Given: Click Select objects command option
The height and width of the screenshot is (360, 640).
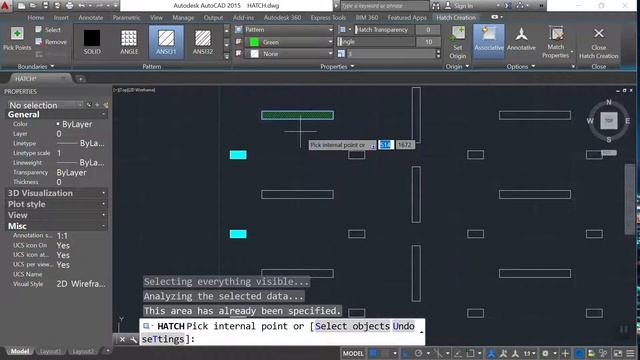Looking at the screenshot, I should tap(352, 326).
